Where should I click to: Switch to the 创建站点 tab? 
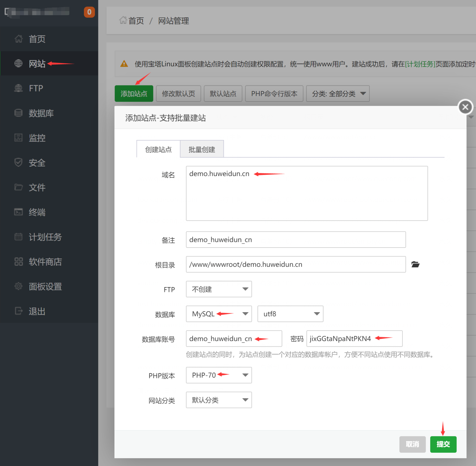click(158, 149)
